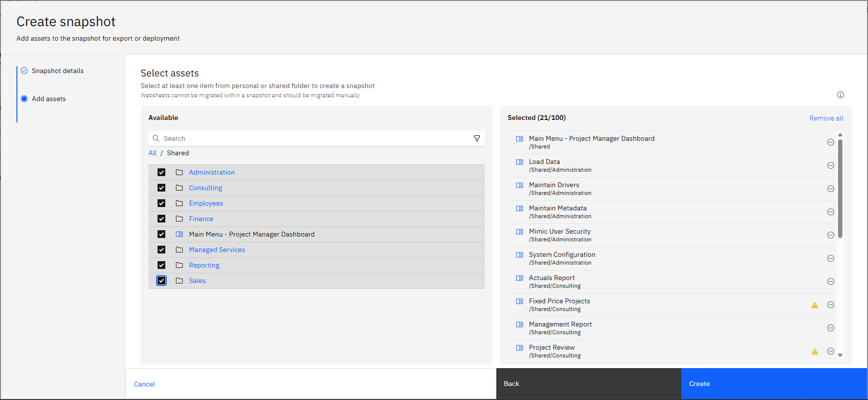Open the Consulting folder
The image size is (868, 400).
pos(205,188)
